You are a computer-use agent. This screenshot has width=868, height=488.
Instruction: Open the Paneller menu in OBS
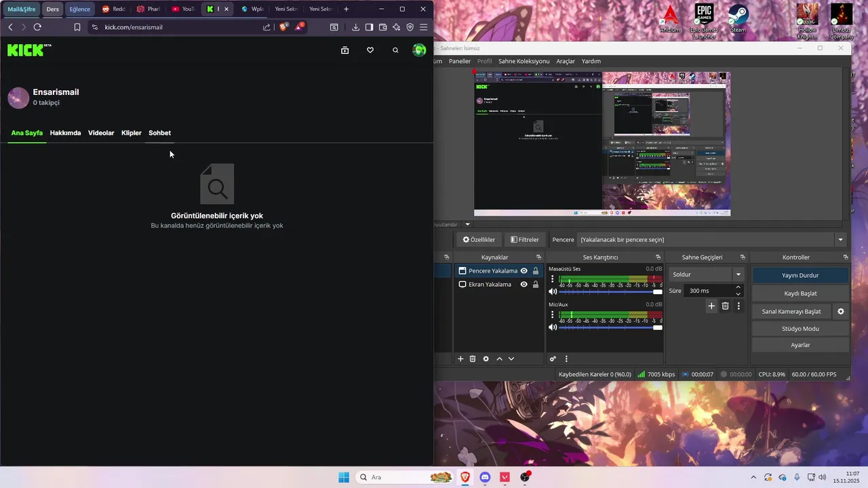tap(460, 61)
